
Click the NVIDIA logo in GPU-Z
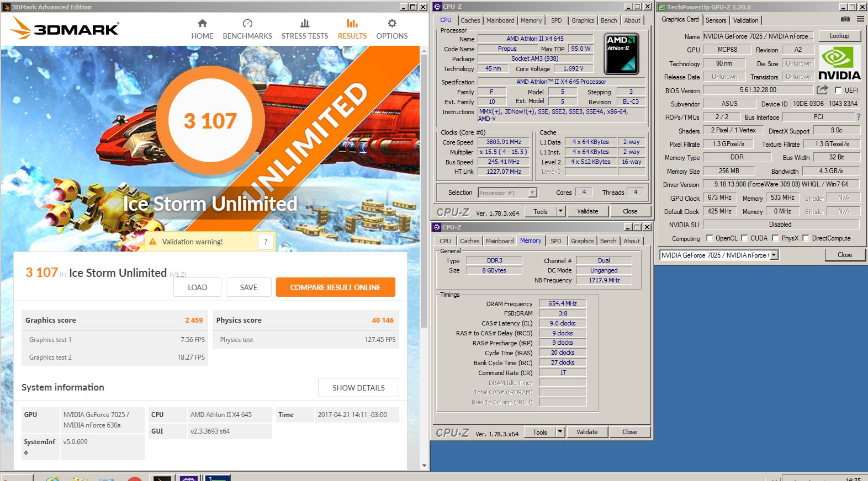(x=839, y=63)
